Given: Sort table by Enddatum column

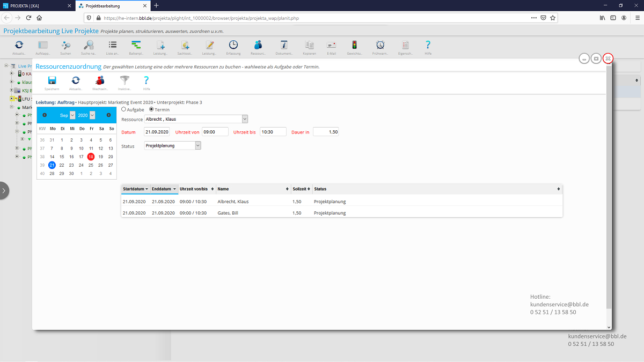Looking at the screenshot, I should tap(164, 189).
